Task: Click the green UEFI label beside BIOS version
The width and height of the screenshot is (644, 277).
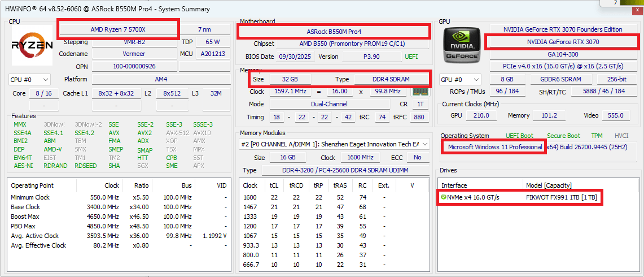Action: [412, 57]
